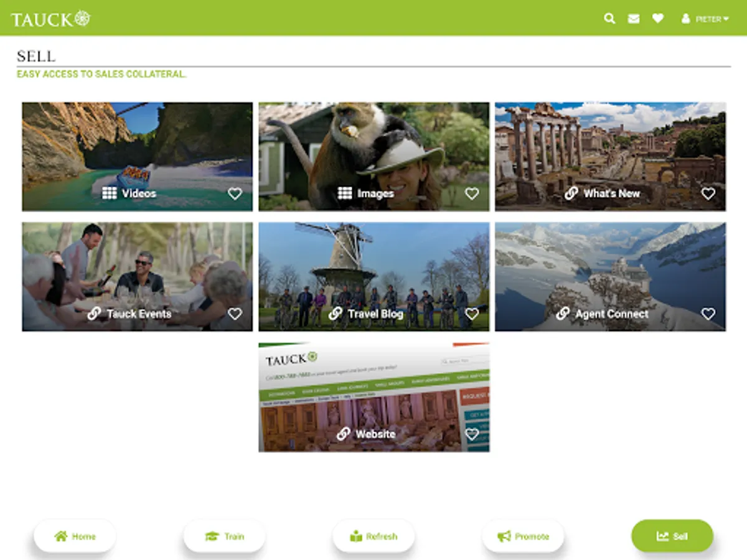Open the Videos card label

(139, 194)
